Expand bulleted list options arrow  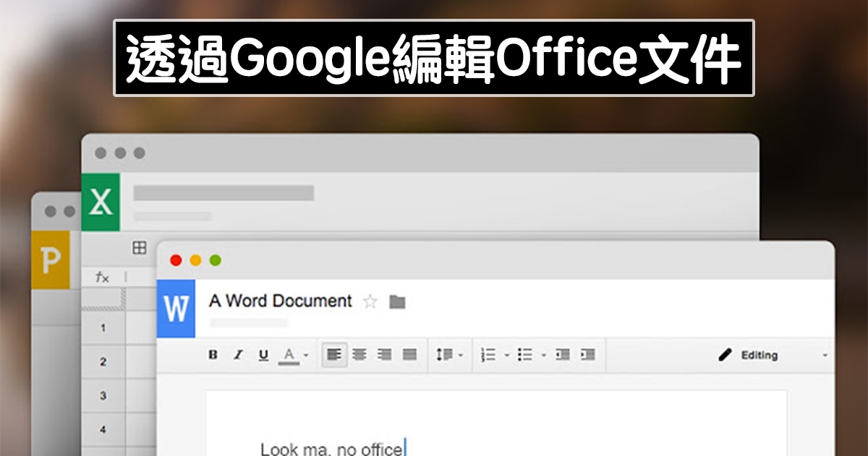click(543, 355)
